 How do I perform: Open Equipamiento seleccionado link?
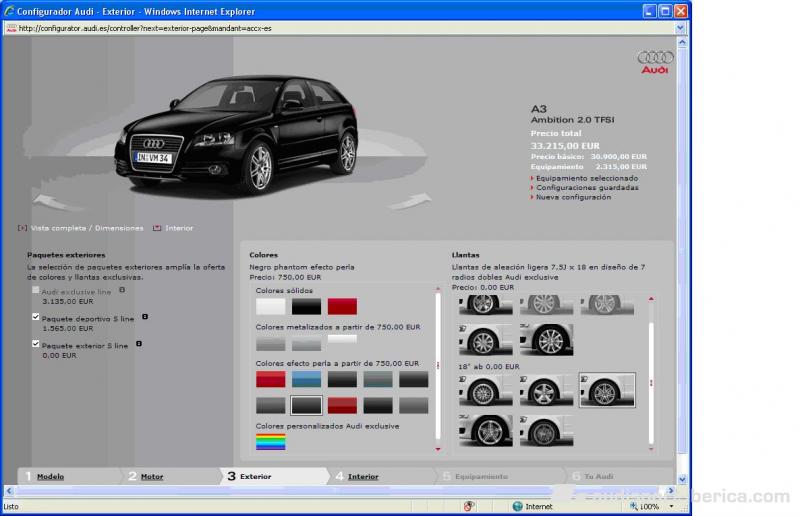click(x=587, y=178)
